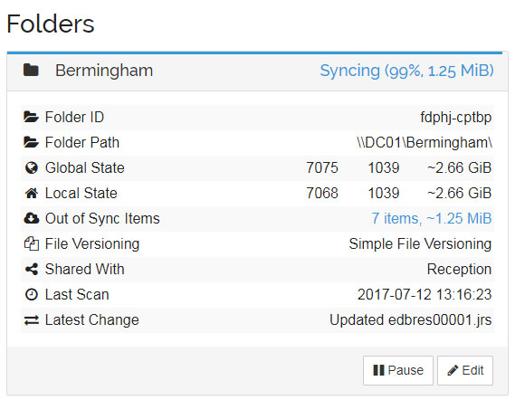This screenshot has height=400, width=515.
Task: Click the \\DC01\Bermingham\ folder path value
Action: 424,143
